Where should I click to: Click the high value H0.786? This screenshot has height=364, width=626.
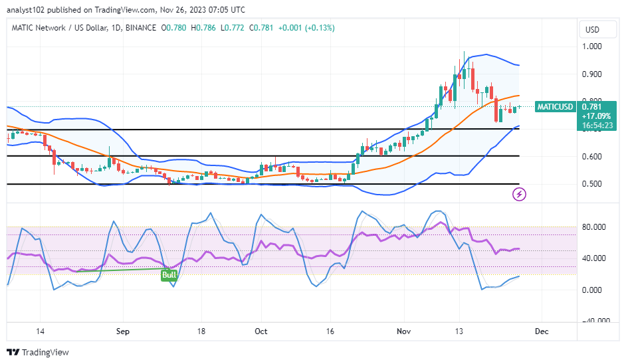tap(203, 28)
